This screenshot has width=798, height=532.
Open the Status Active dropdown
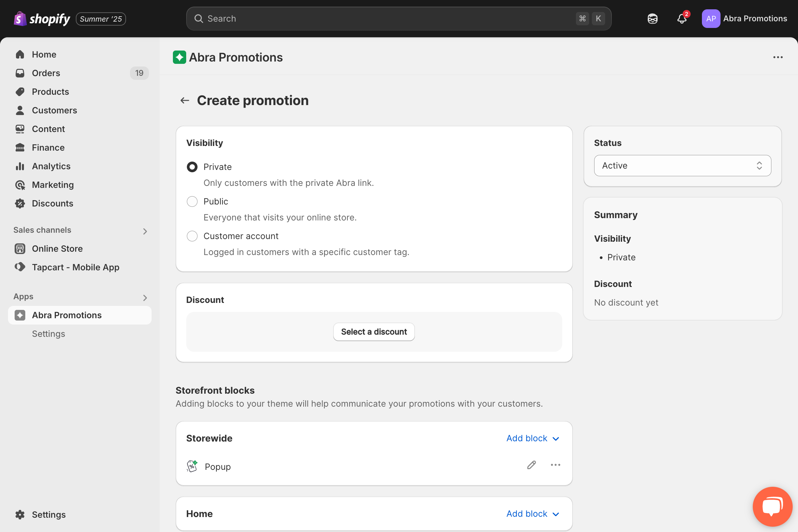click(682, 166)
